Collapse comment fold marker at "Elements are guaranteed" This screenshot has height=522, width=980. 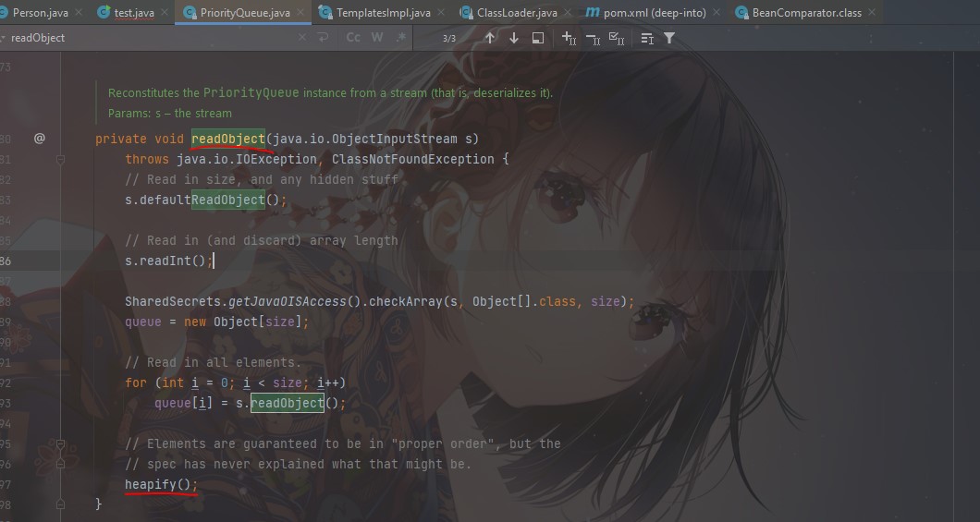(61, 444)
